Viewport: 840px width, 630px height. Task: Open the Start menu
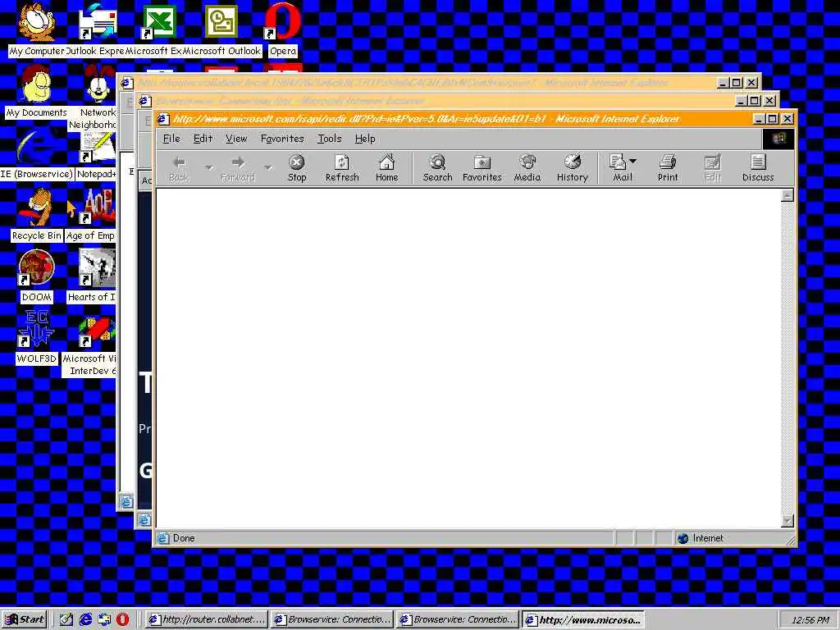coord(25,620)
